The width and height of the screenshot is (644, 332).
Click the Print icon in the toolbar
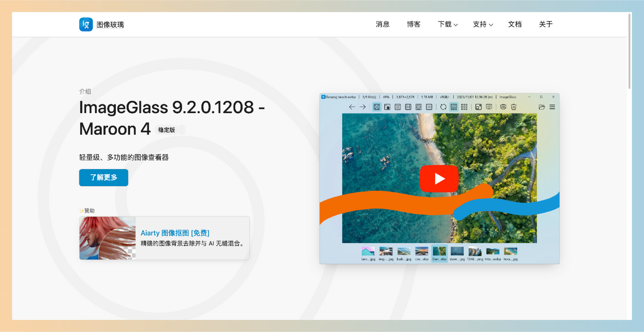coord(503,107)
